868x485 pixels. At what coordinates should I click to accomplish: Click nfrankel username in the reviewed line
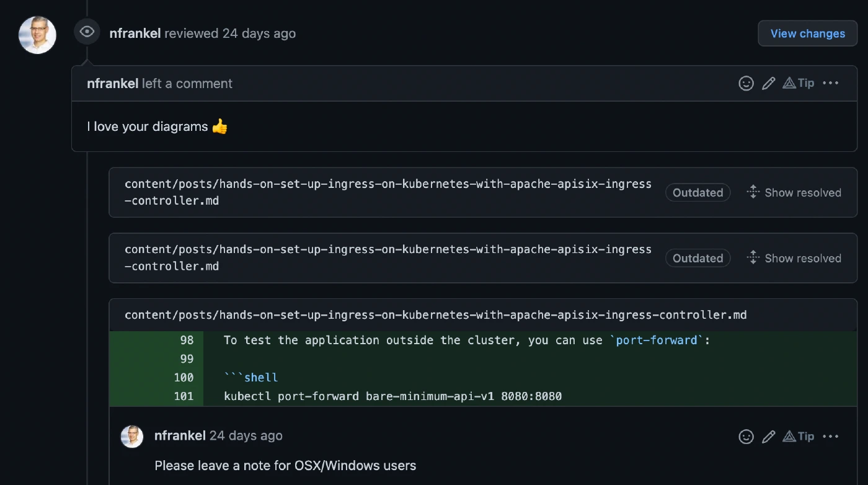click(x=135, y=33)
